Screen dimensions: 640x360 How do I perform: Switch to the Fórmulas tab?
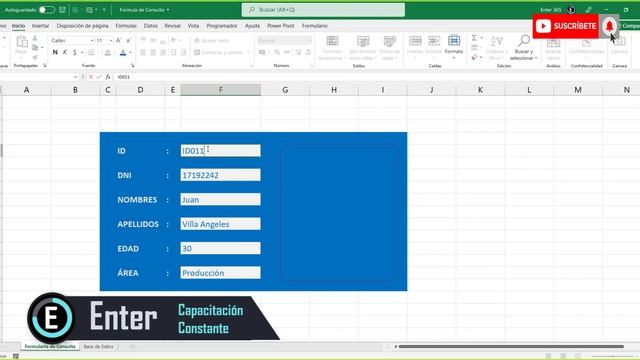(126, 26)
